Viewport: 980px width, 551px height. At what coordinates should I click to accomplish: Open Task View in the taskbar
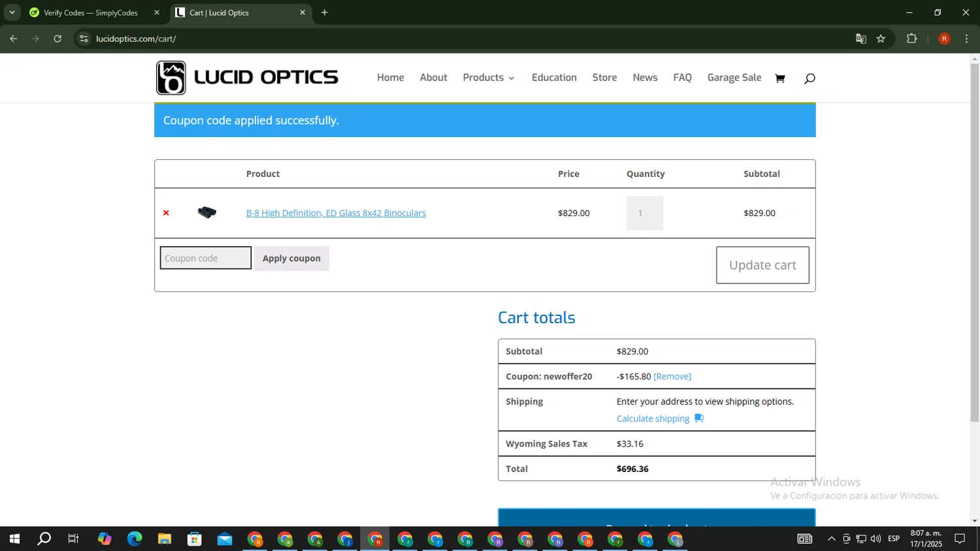click(x=74, y=539)
